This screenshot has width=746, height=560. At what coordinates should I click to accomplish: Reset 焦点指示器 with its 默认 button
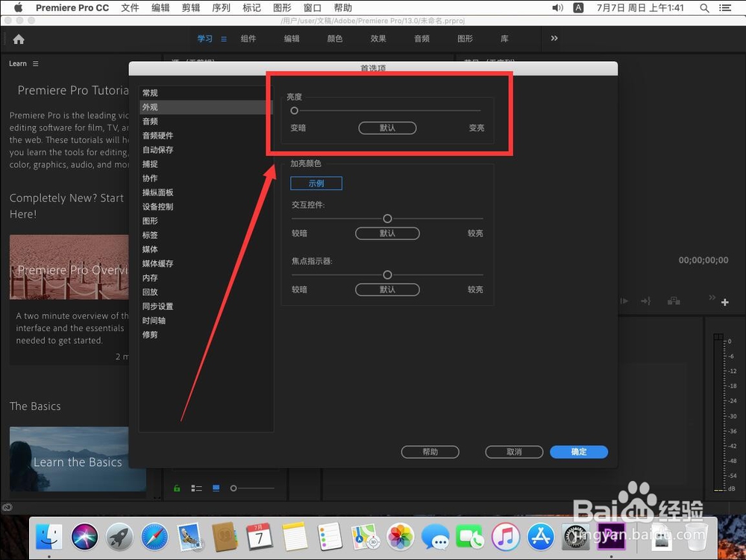tap(387, 289)
